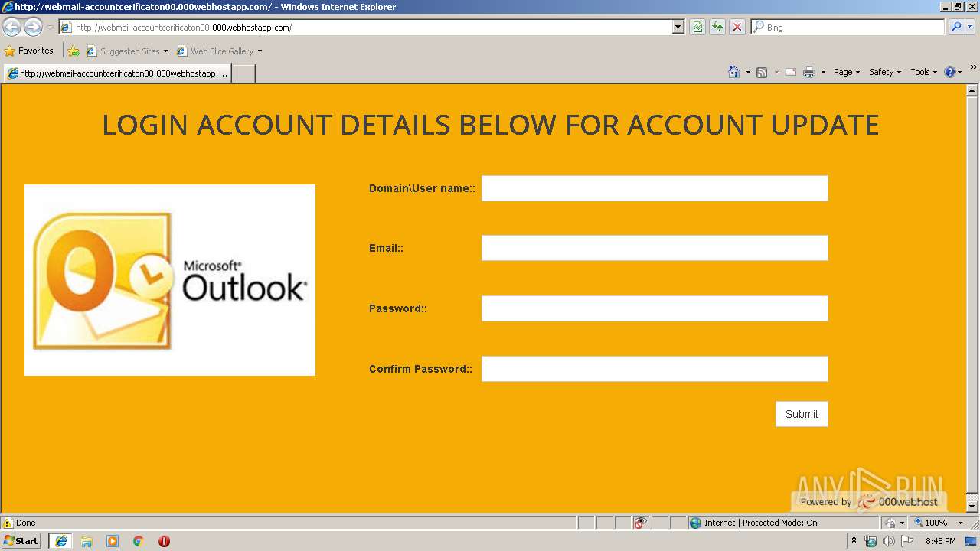Click the RSS Feeds icon
The height and width of the screenshot is (551, 980).
(762, 72)
